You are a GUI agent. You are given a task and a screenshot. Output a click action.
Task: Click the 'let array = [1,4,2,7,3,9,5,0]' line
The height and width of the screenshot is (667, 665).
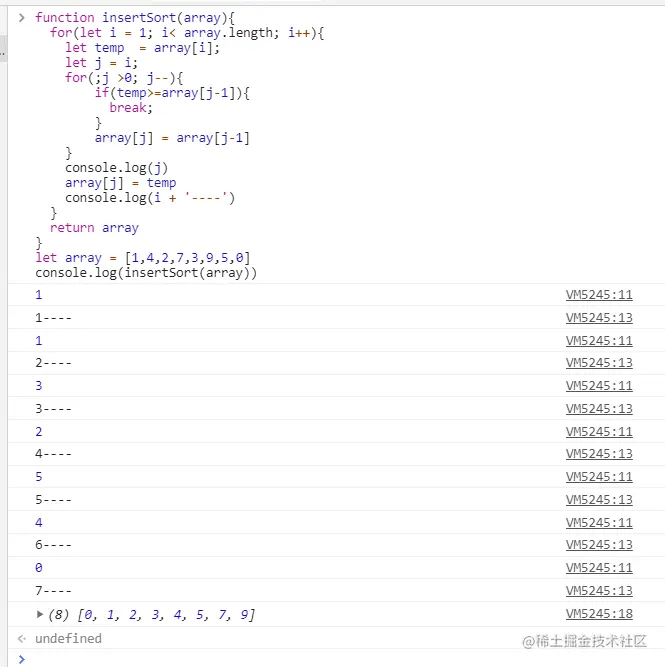143,258
